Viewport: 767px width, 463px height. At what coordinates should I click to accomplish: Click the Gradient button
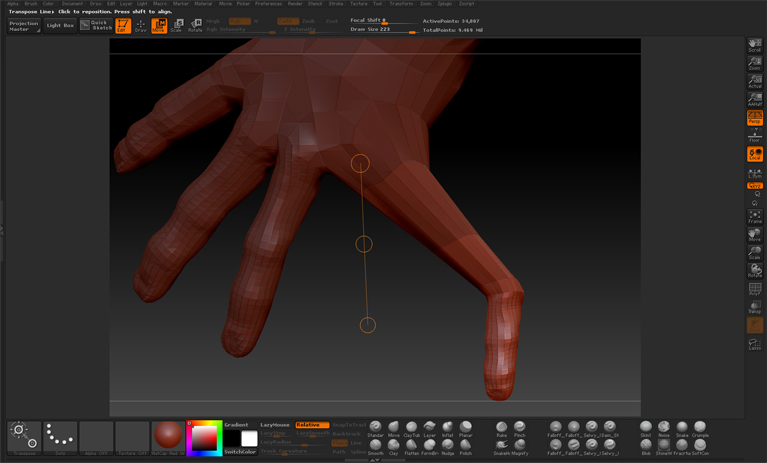pyautogui.click(x=236, y=425)
